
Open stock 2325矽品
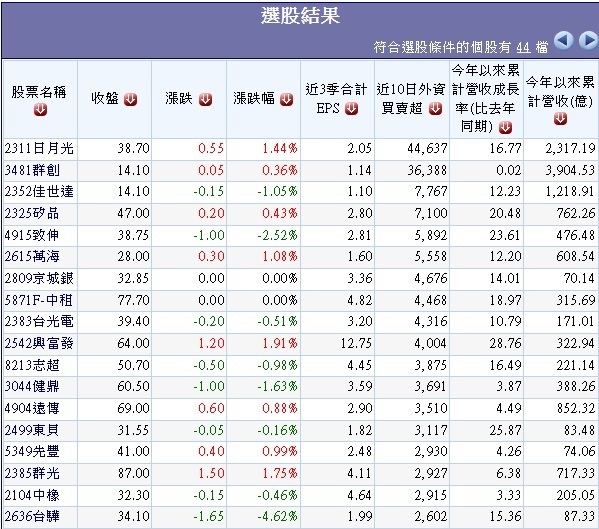pyautogui.click(x=32, y=213)
